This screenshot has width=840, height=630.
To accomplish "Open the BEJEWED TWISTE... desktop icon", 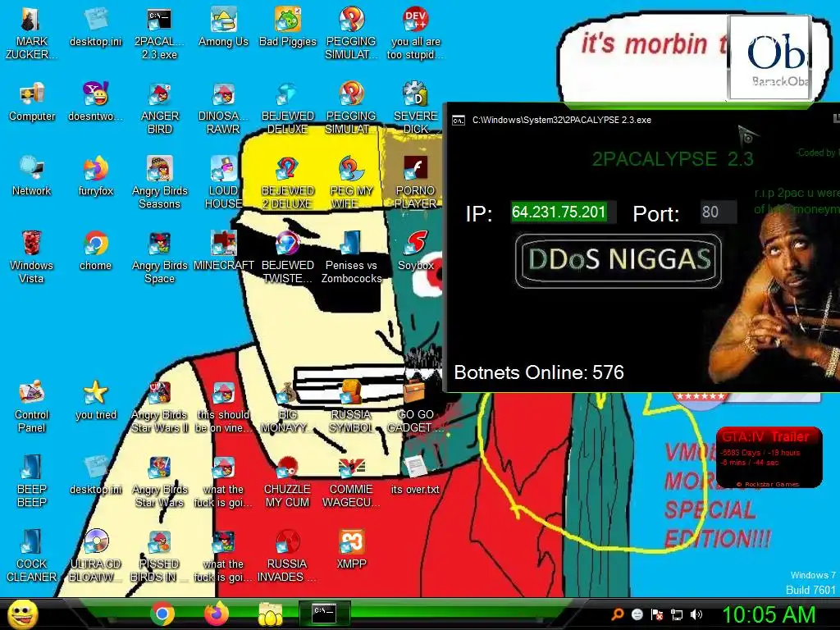I will click(288, 256).
